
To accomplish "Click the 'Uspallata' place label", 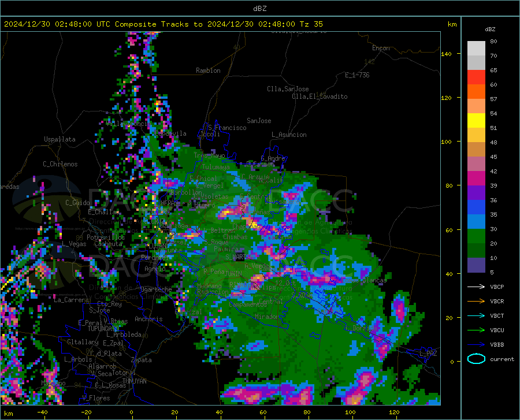I will (x=60, y=139).
